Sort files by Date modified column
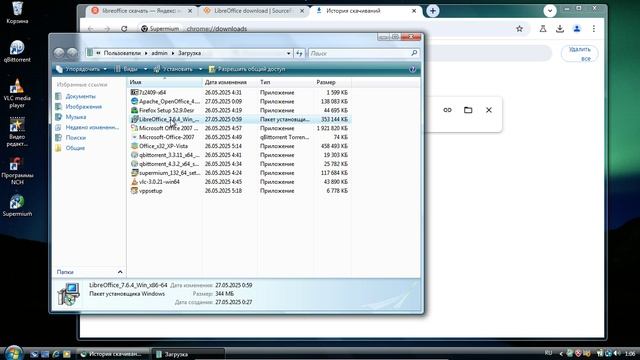640x360 pixels. [x=229, y=82]
